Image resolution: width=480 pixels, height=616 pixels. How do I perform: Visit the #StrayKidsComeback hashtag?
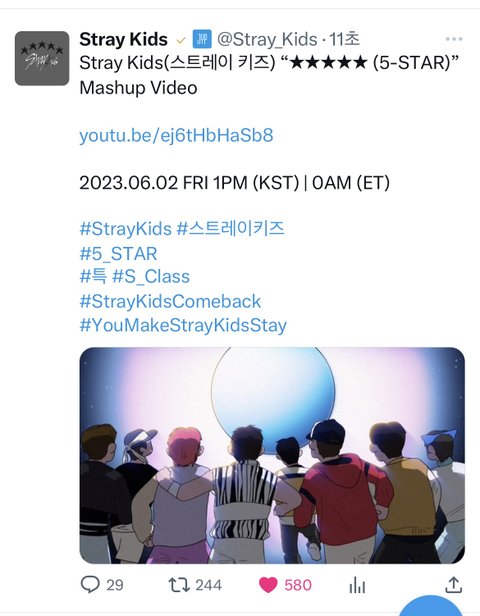coord(170,301)
